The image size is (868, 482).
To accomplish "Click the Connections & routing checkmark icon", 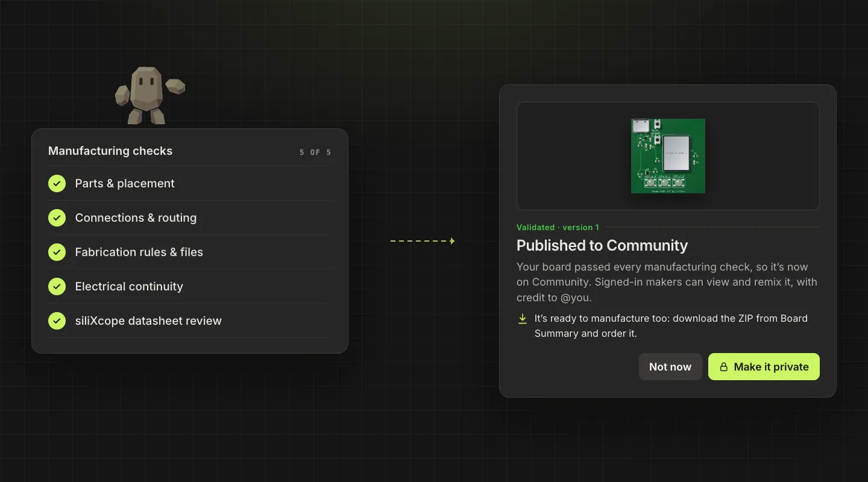I will 57,218.
